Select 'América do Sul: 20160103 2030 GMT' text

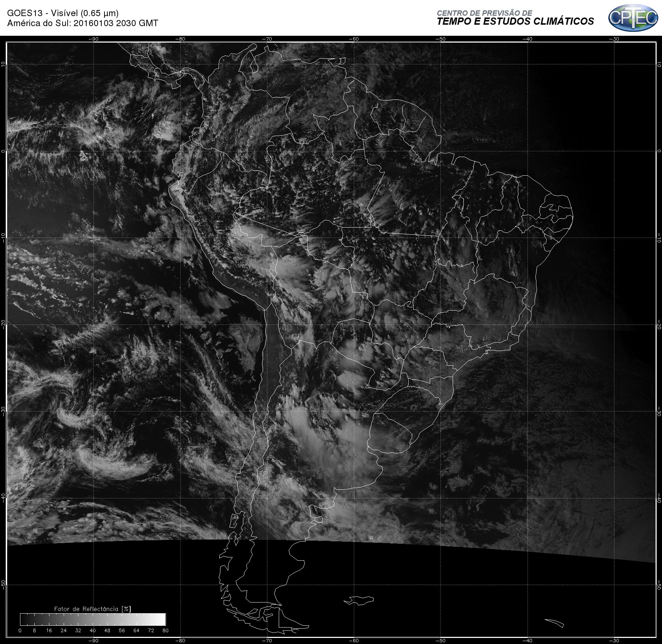(83, 23)
